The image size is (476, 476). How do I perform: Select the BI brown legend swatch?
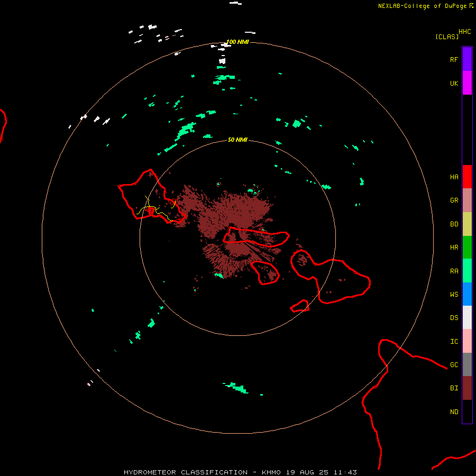pyautogui.click(x=467, y=388)
